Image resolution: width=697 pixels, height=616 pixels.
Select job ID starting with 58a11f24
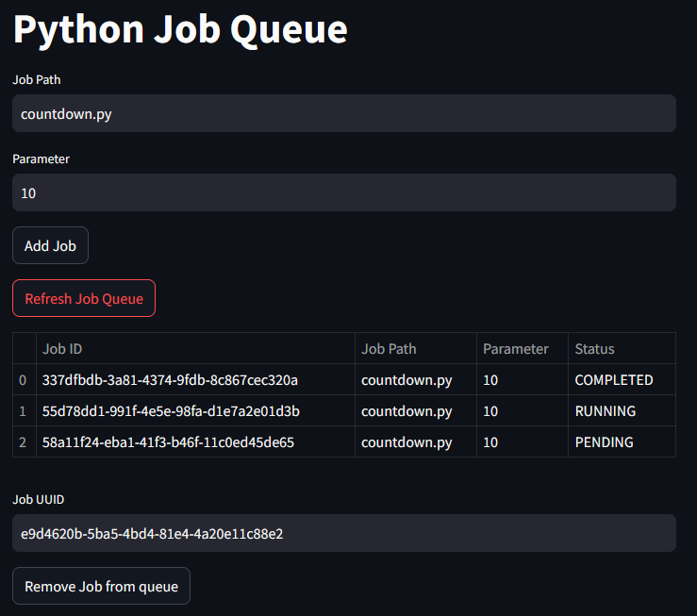tap(168, 441)
